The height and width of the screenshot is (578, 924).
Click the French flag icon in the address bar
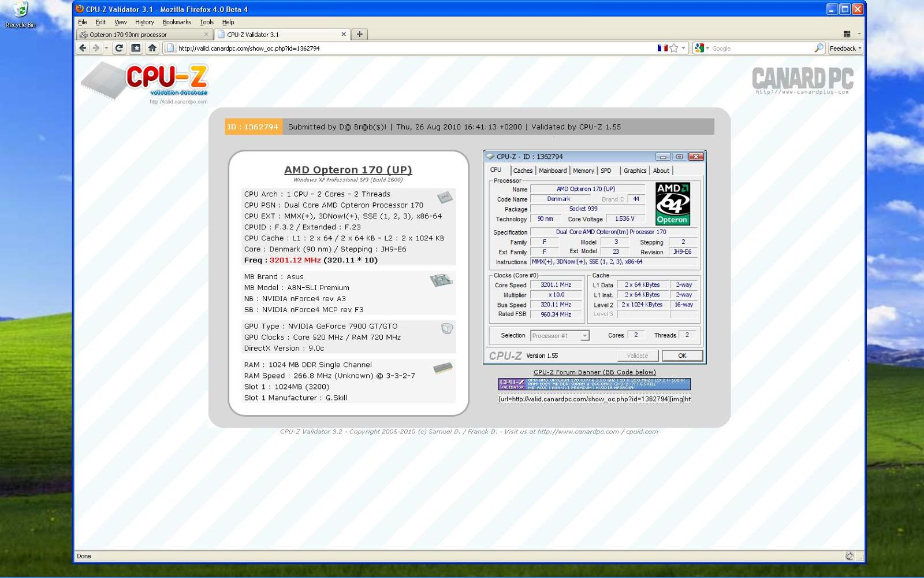(x=662, y=48)
